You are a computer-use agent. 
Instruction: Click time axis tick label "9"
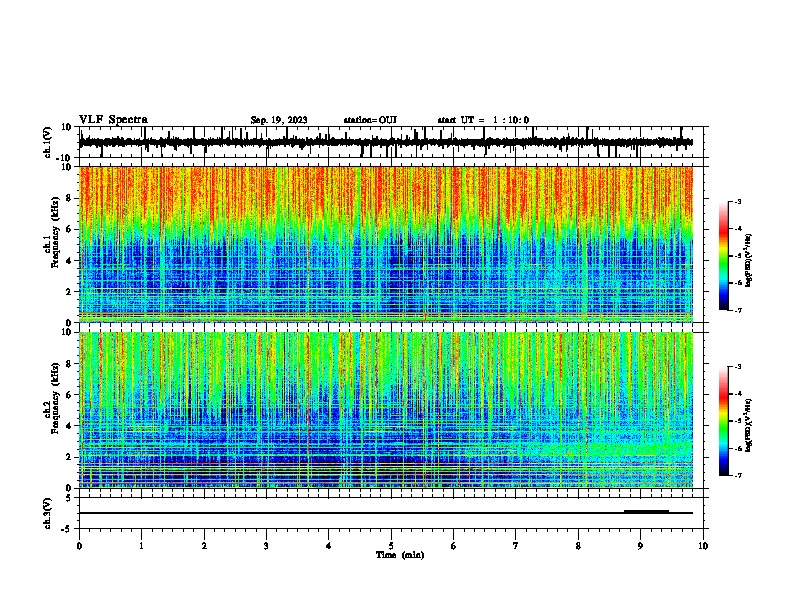coord(640,546)
